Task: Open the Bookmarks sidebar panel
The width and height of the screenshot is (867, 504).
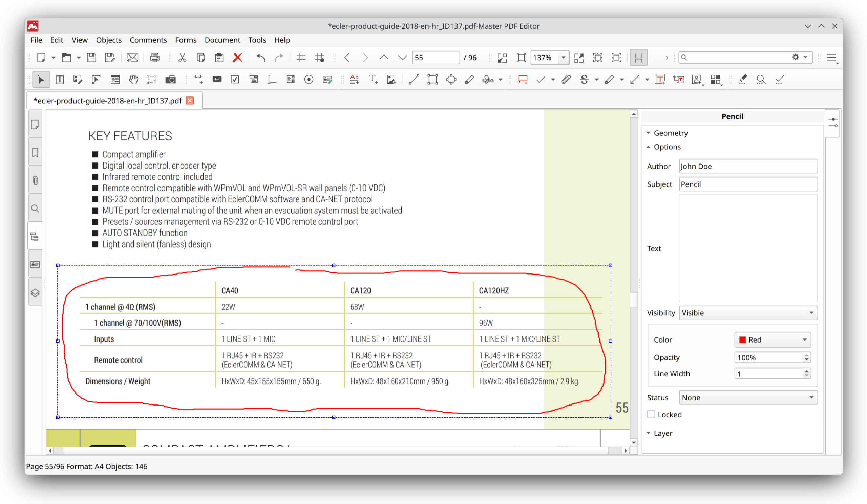Action: pyautogui.click(x=35, y=152)
